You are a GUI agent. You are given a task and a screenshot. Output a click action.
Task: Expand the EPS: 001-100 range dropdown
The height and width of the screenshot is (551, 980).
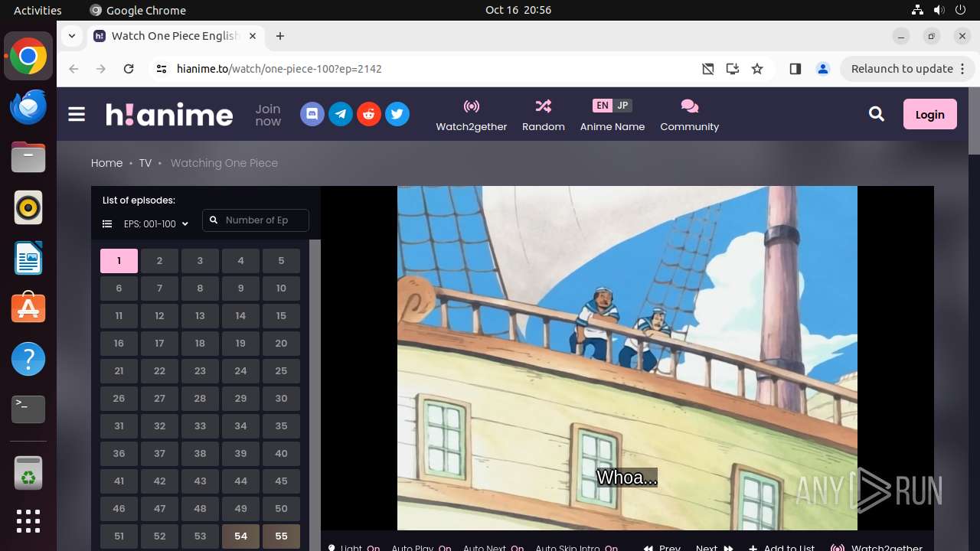[x=156, y=224]
